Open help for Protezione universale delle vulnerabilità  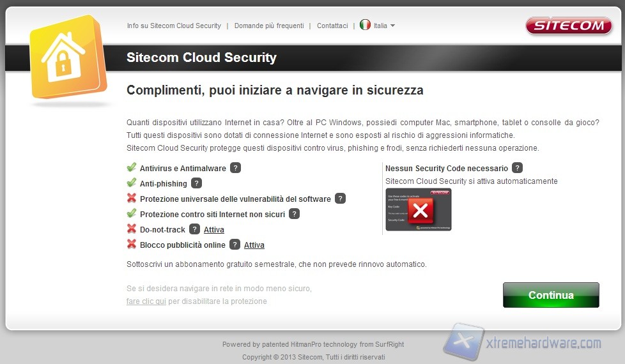coord(340,199)
